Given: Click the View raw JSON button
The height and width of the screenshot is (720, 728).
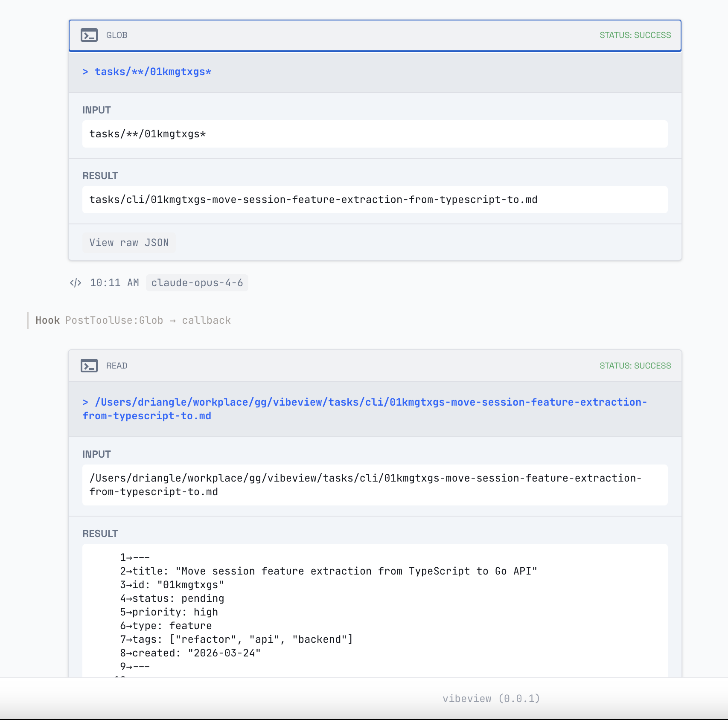Looking at the screenshot, I should (x=129, y=242).
